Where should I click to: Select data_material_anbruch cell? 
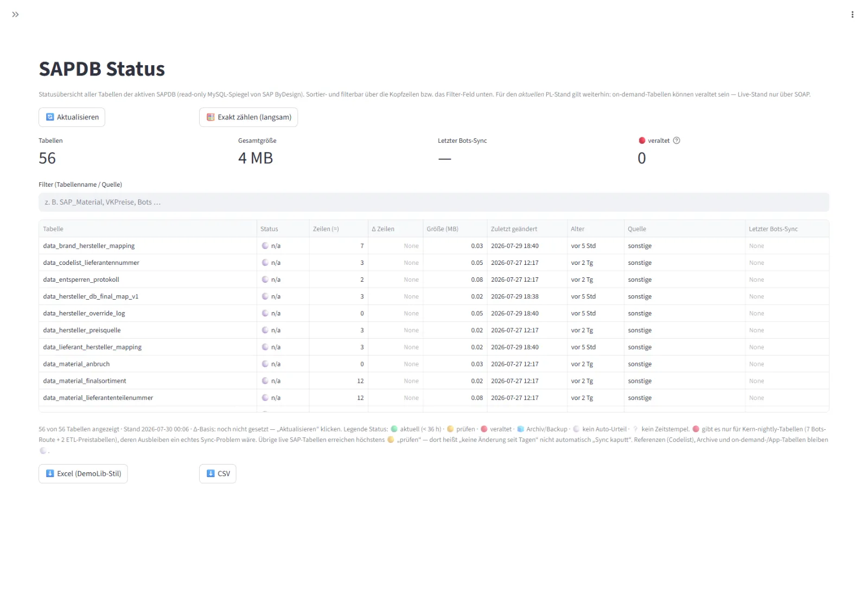pos(148,364)
